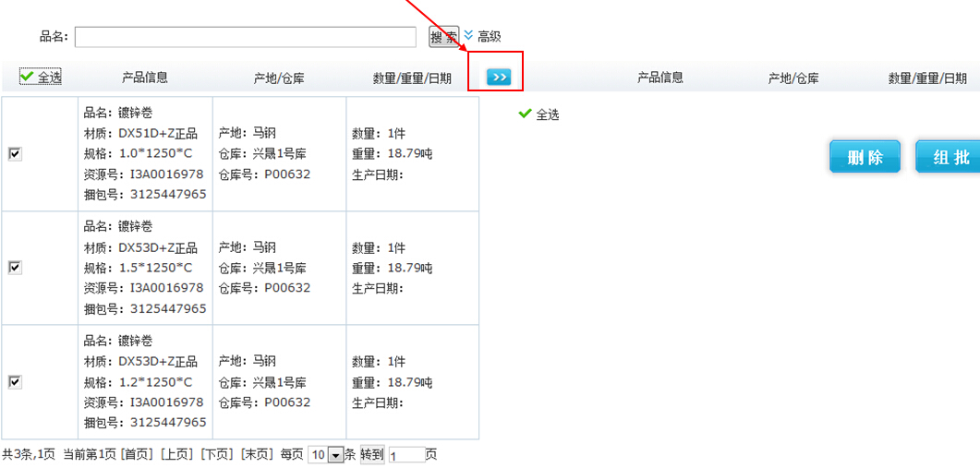Focus the 品名 text input field

(x=246, y=37)
